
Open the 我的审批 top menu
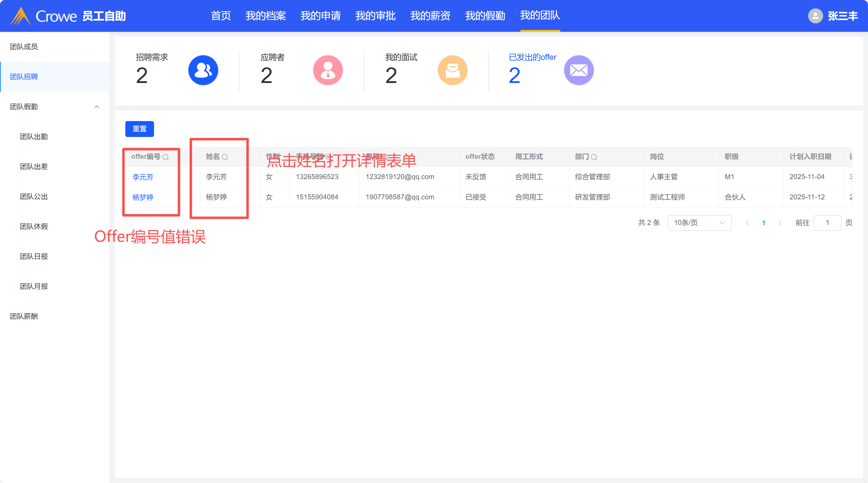(x=375, y=16)
